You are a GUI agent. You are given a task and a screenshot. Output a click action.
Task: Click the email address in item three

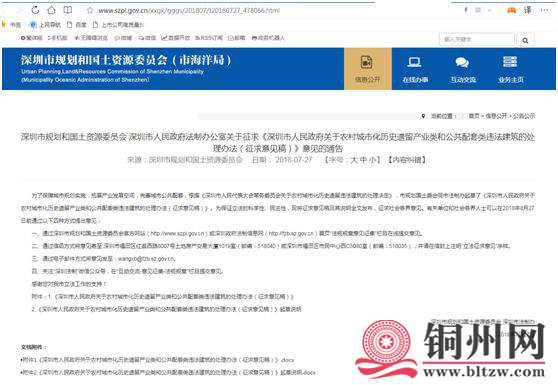tap(146, 259)
